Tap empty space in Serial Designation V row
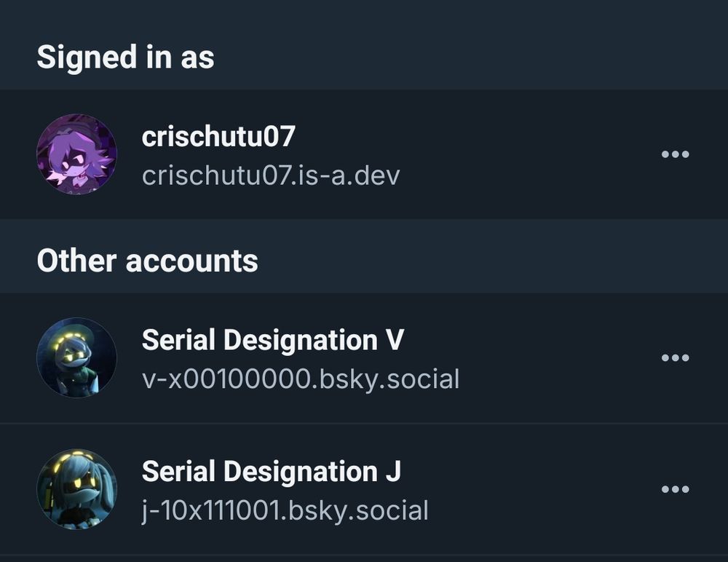The width and height of the screenshot is (728, 562). tap(553, 358)
